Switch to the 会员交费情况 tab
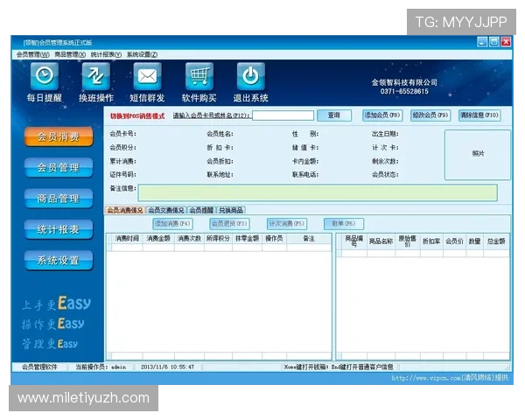This screenshot has width=525, height=420. point(166,210)
